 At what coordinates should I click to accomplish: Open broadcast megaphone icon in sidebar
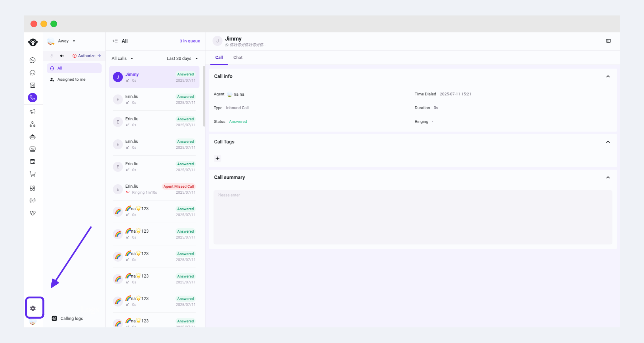[33, 112]
